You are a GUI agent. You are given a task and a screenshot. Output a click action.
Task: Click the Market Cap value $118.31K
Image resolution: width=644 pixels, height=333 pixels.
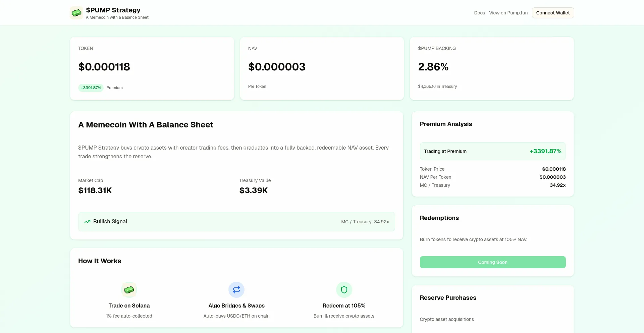coord(95,190)
